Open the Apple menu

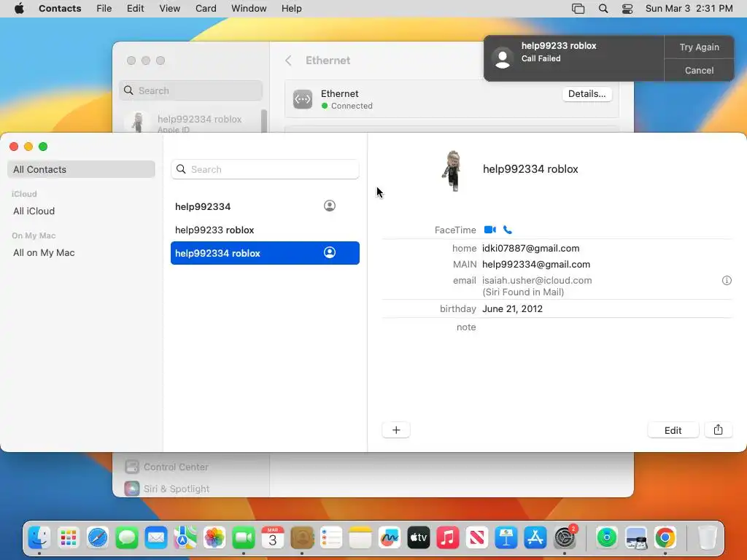tap(19, 9)
